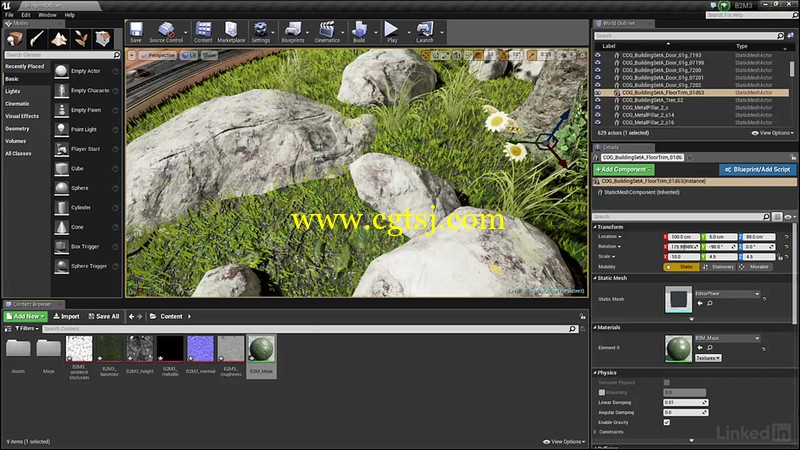The image size is (800, 450).
Task: Click Cone icon in Modes panel
Action: (x=61, y=227)
